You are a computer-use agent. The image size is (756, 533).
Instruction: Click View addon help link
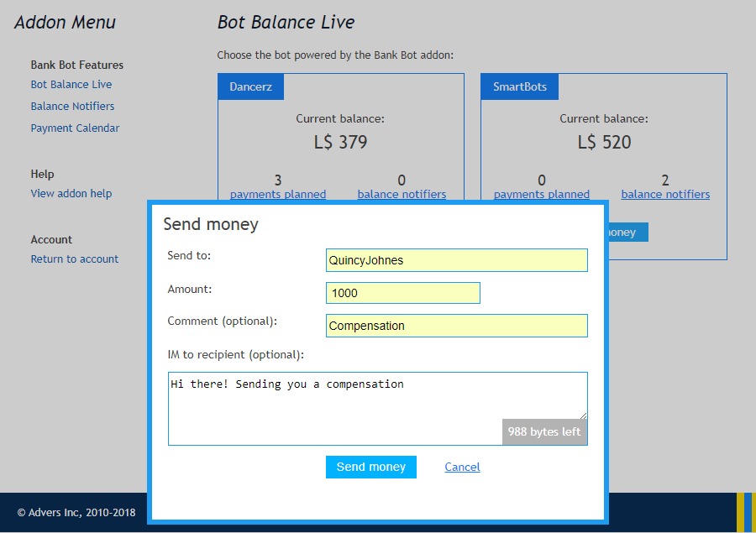71,193
